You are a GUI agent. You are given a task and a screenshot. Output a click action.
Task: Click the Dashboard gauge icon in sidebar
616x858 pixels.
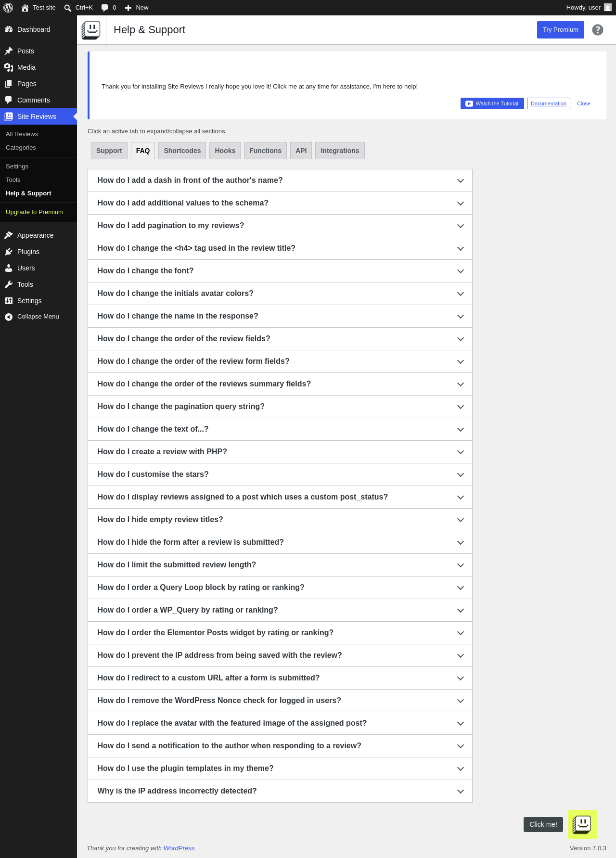click(x=9, y=29)
